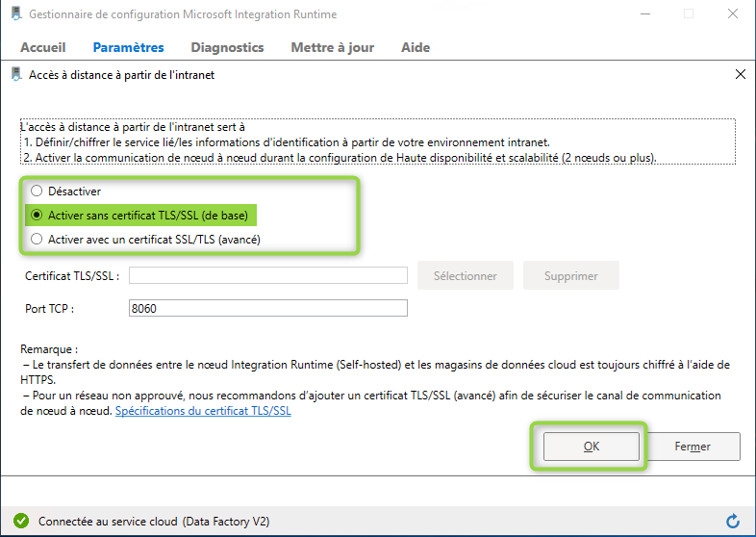
Task: Switch to the Paramètres tab
Action: [x=128, y=47]
